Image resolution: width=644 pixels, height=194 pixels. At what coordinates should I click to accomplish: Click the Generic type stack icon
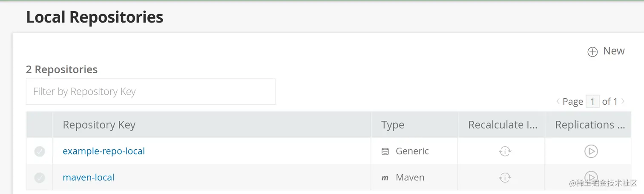point(385,151)
